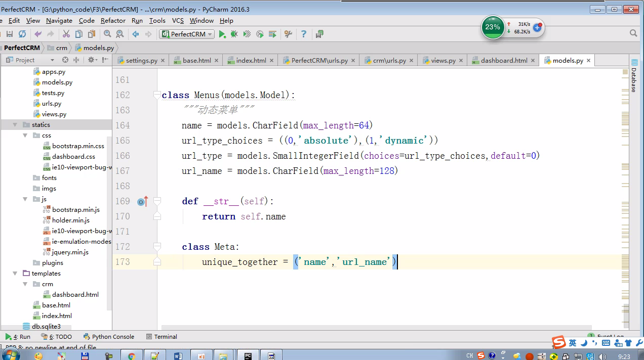644x360 pixels.
Task: Open the Terminal tool window button
Action: (162, 337)
